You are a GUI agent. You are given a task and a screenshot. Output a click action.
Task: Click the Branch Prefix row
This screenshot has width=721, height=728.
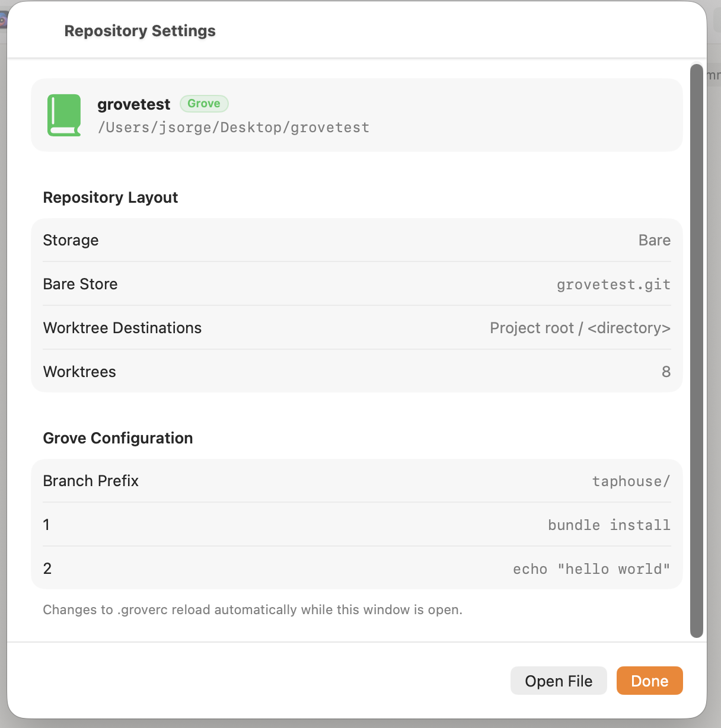[357, 481]
